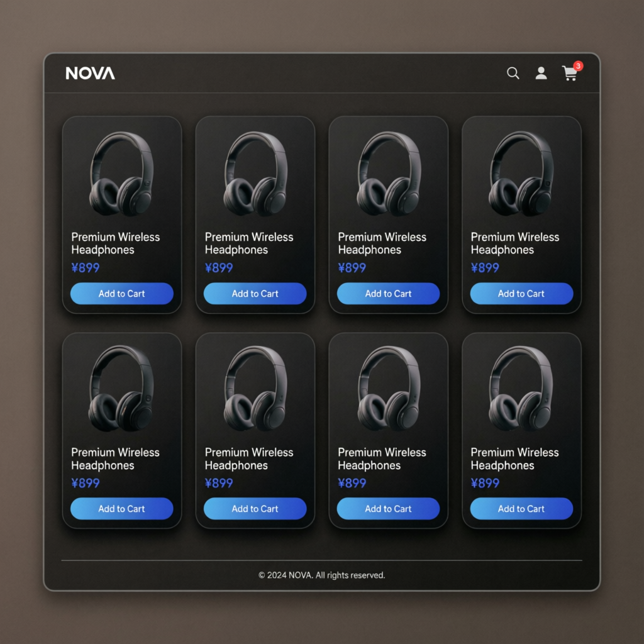Open Premium Wireless Headphones title, third top-row card
This screenshot has height=644, width=644.
point(382,243)
